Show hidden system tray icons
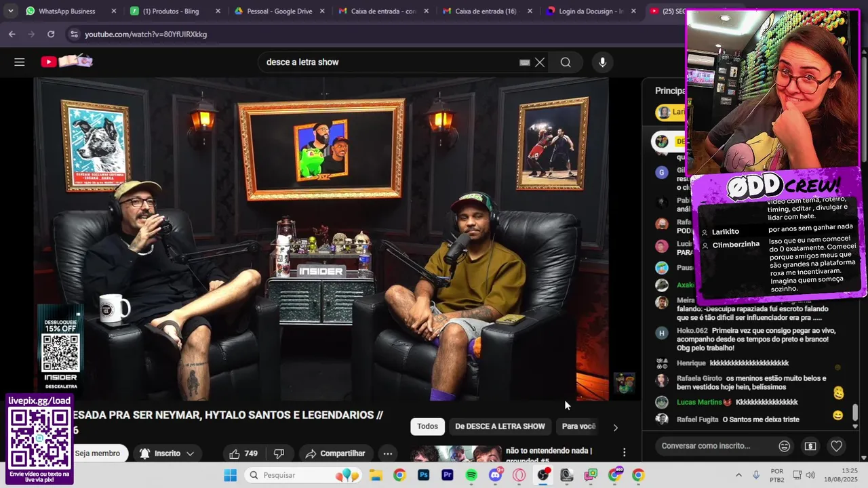This screenshot has width=868, height=488. (738, 475)
